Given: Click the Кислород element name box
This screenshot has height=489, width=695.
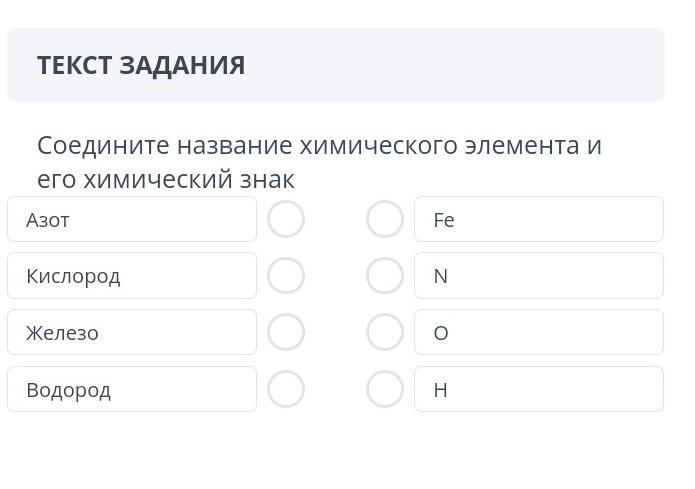Looking at the screenshot, I should (x=132, y=276).
